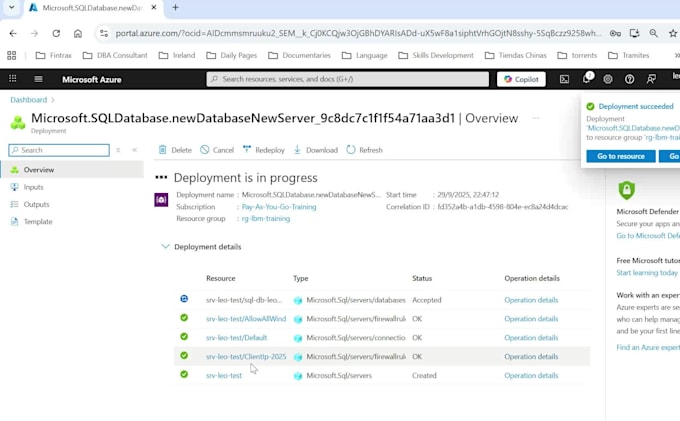Click the Microsoft Defender shield icon
Image resolution: width=680 pixels, height=421 pixels.
[626, 190]
